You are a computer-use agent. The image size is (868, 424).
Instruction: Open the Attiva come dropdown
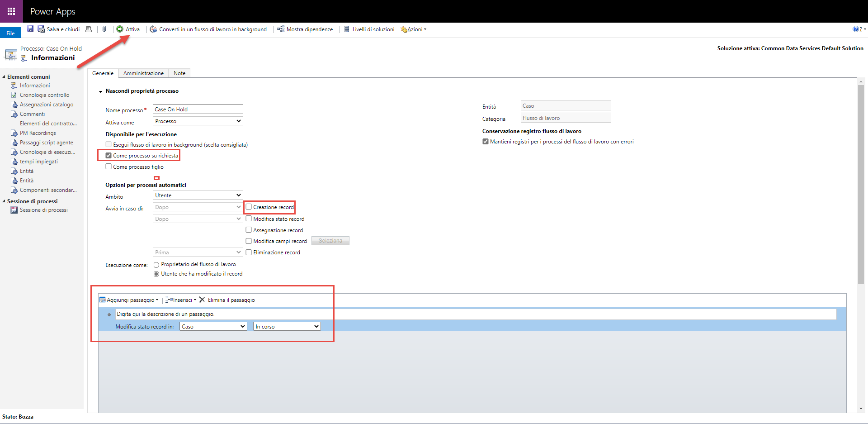pos(198,121)
